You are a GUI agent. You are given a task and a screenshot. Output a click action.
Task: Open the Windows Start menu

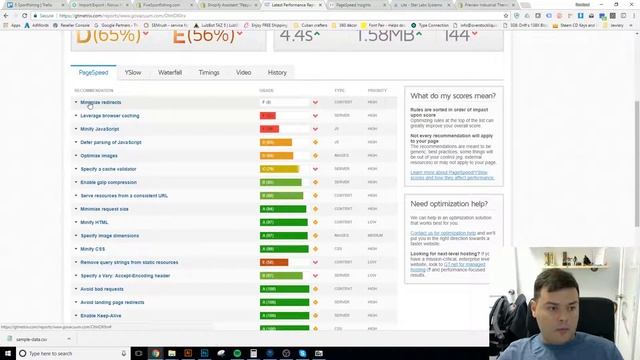click(x=8, y=353)
